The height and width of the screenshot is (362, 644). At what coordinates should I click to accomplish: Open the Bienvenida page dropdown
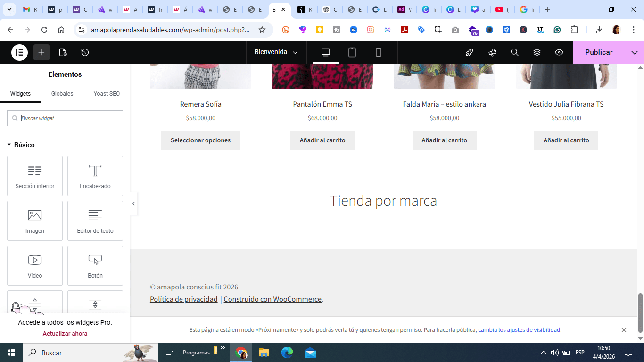(x=276, y=52)
